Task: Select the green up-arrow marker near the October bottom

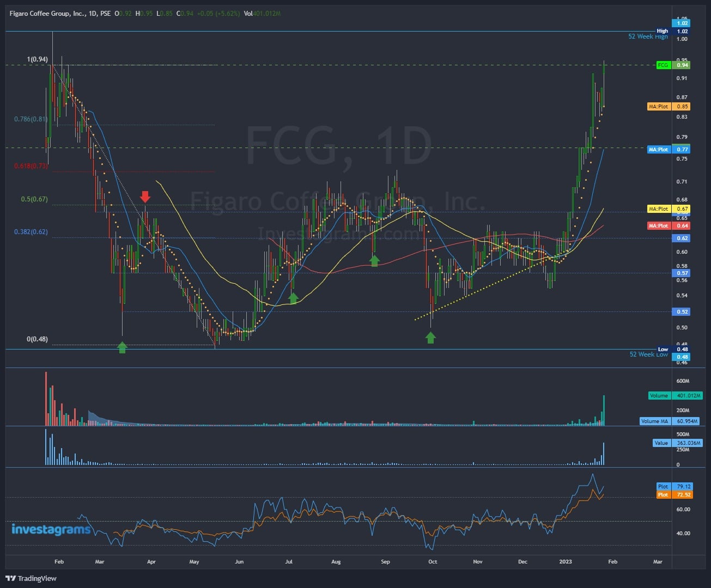Action: coord(430,338)
